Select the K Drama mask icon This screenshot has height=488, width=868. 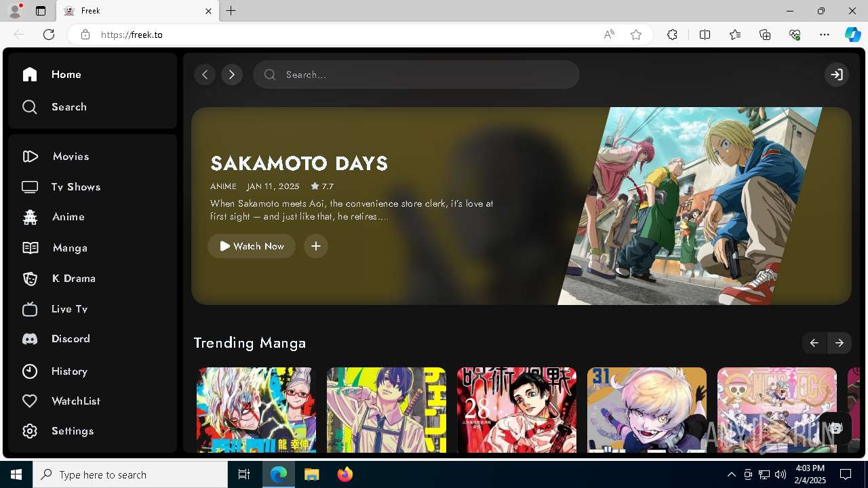[30, 279]
